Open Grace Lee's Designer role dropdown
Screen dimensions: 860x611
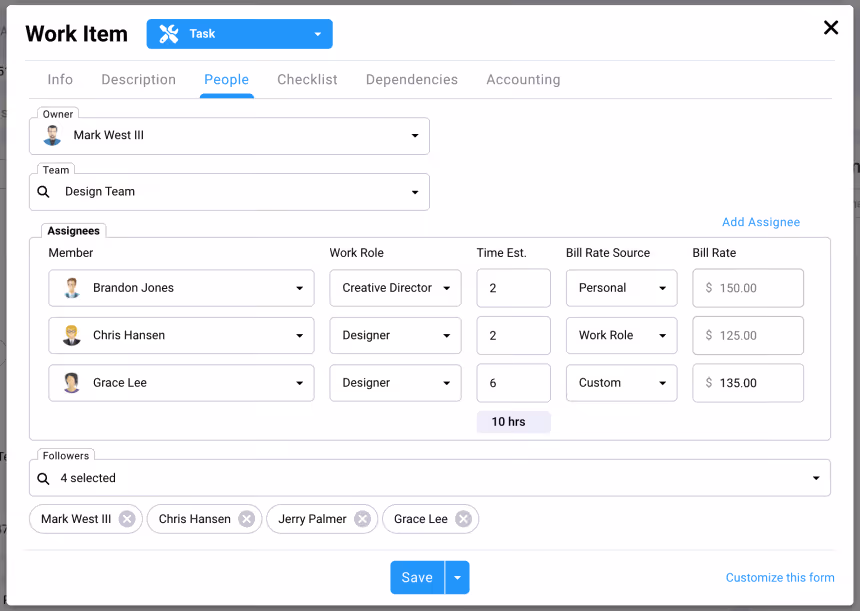point(395,383)
